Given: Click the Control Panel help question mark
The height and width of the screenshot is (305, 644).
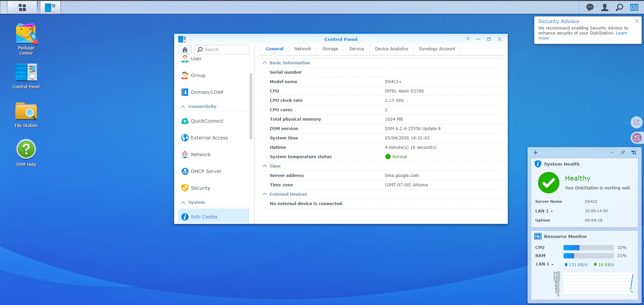Looking at the screenshot, I should coord(467,39).
